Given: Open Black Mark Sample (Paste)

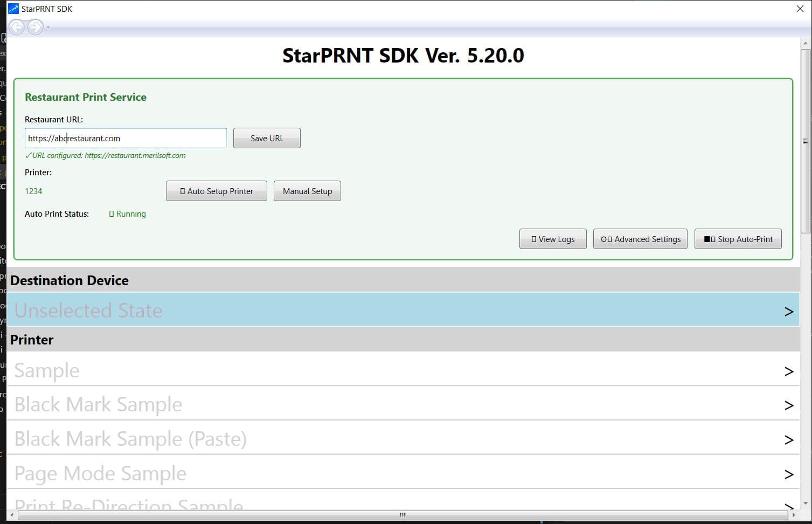Looking at the screenshot, I should click(x=403, y=438).
